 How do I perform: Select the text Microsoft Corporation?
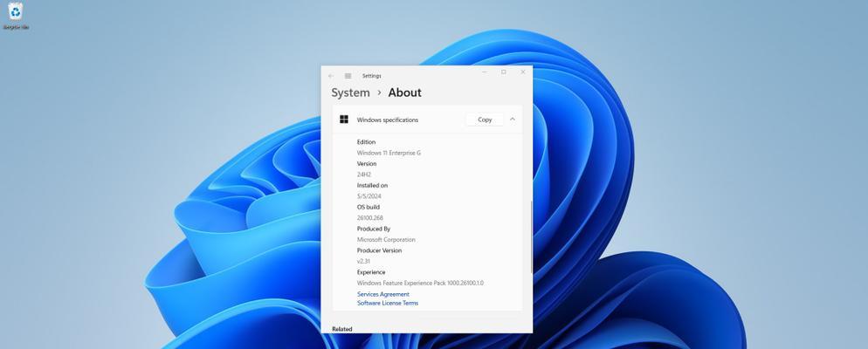pyautogui.click(x=386, y=239)
